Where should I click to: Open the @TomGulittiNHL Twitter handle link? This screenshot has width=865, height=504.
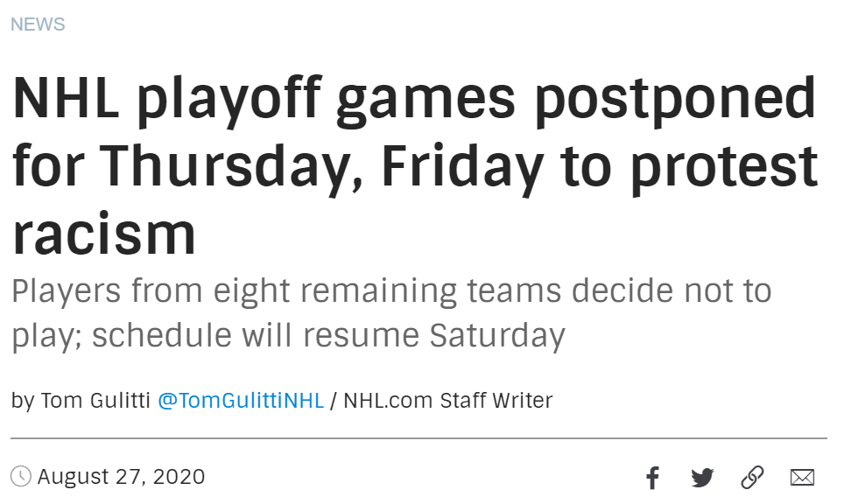point(241,401)
